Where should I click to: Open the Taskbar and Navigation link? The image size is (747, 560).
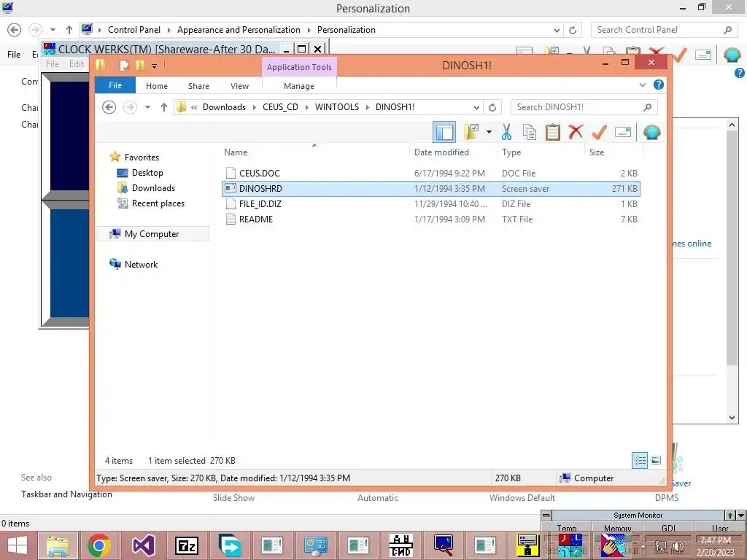click(66, 494)
